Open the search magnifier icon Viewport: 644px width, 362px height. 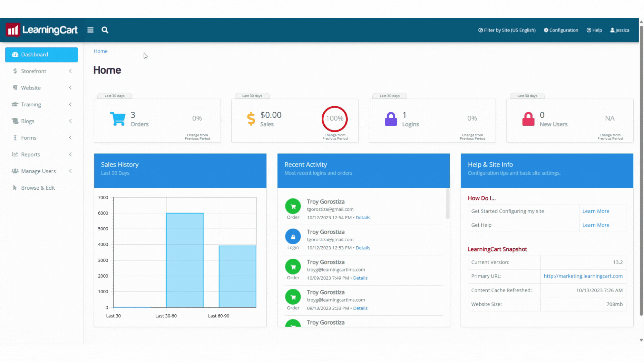[x=105, y=30]
